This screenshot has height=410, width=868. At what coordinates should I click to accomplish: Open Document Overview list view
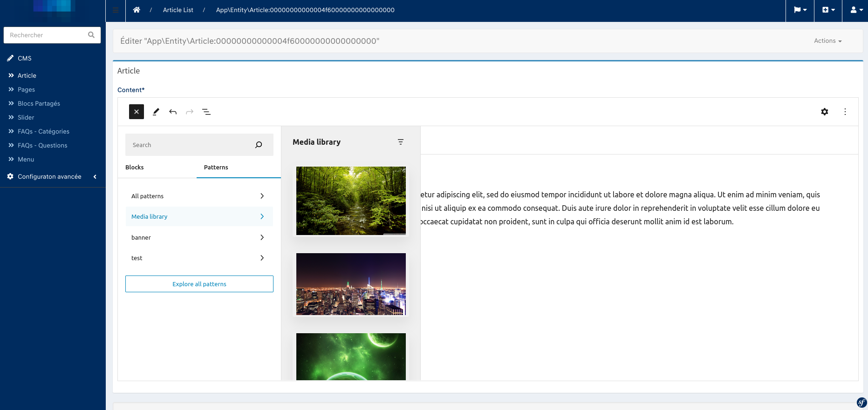pyautogui.click(x=206, y=112)
